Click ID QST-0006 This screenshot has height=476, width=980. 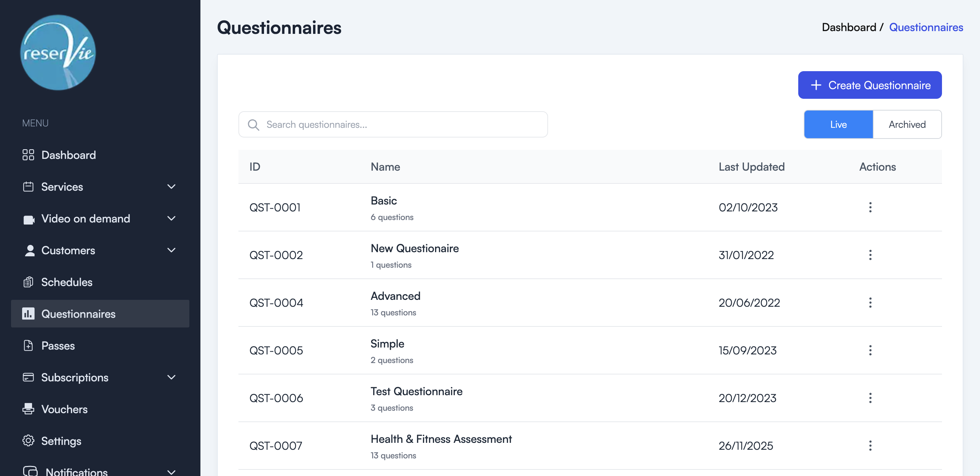[276, 398]
